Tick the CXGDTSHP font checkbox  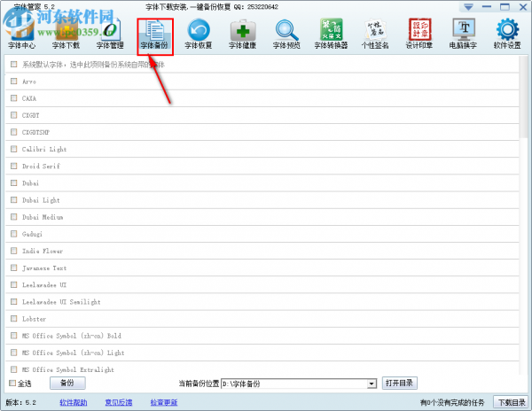[13, 132]
